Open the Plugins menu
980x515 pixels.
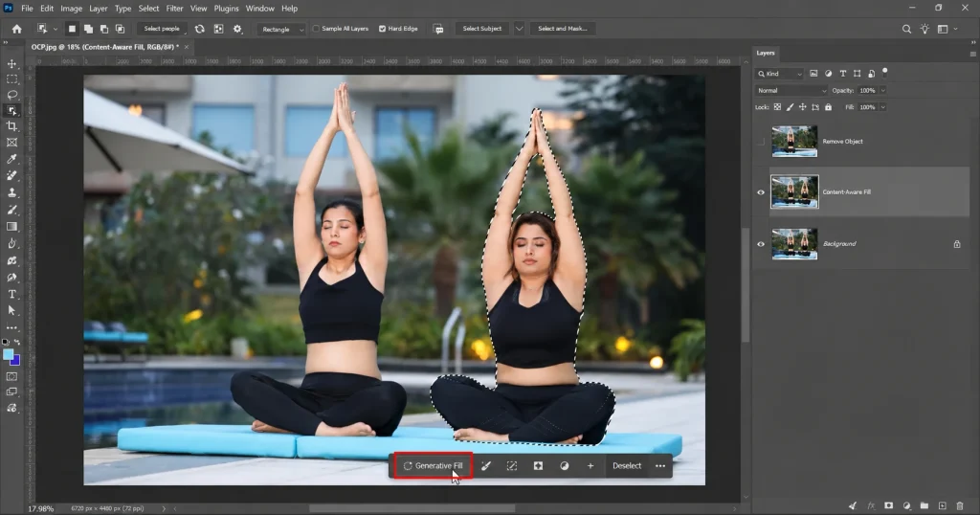point(226,8)
